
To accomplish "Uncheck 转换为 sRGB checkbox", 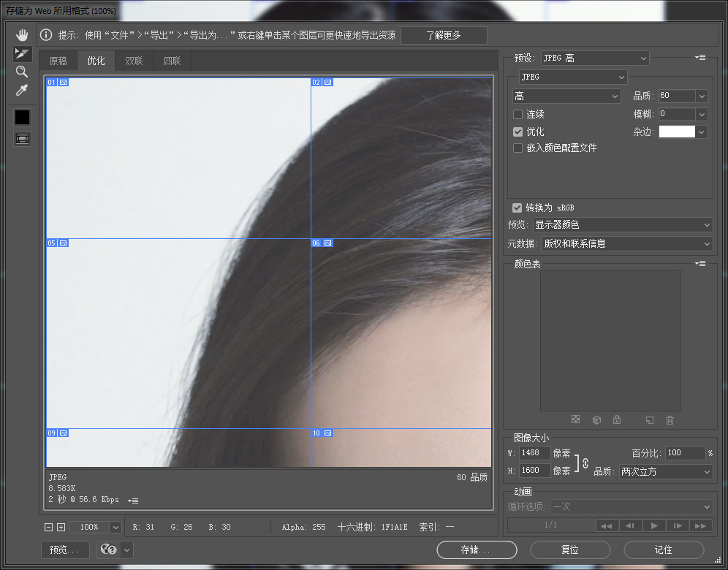I will point(517,208).
